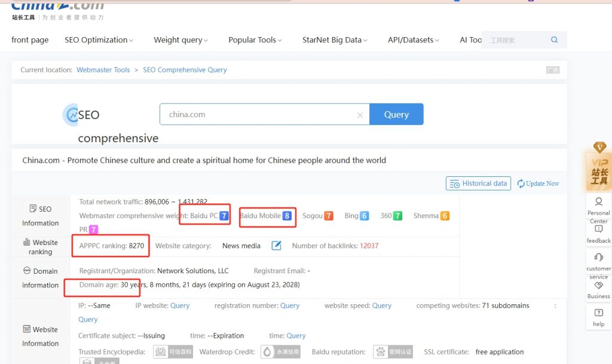
Task: Open the AI Tools navigation item
Action: (x=470, y=40)
